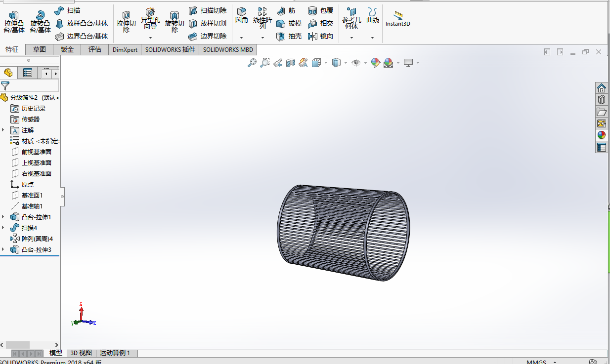The width and height of the screenshot is (610, 364).
Task: Open the 异型孔向导 hole wizard
Action: (150, 20)
